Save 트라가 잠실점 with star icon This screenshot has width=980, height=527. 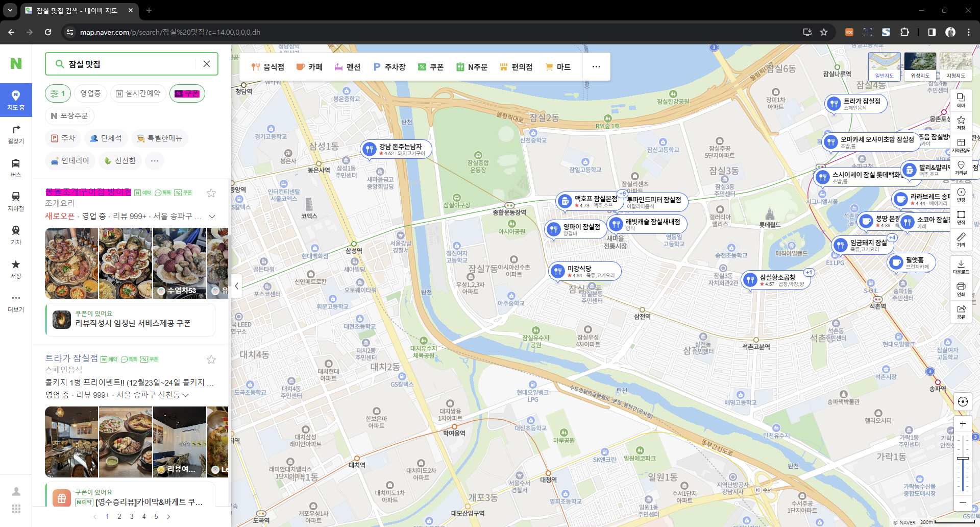[211, 360]
